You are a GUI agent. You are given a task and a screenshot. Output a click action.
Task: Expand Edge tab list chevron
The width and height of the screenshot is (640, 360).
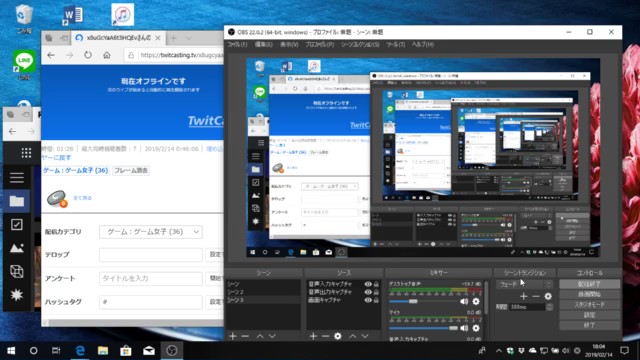point(188,38)
